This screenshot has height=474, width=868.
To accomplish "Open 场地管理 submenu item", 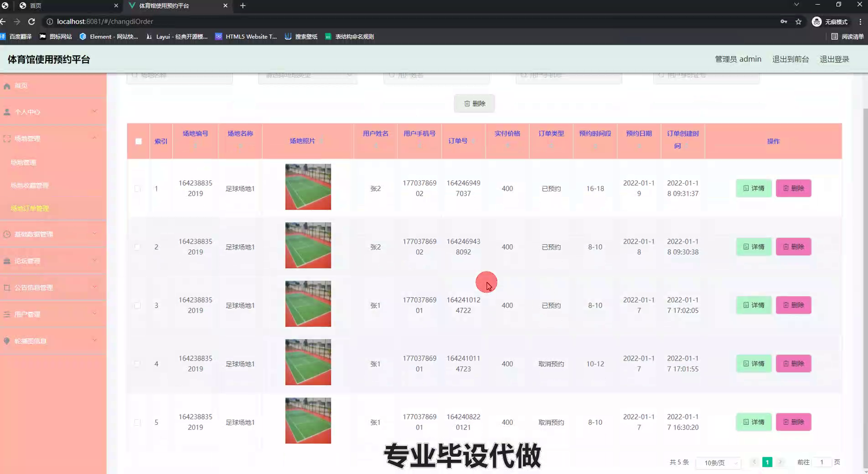I will click(24, 162).
